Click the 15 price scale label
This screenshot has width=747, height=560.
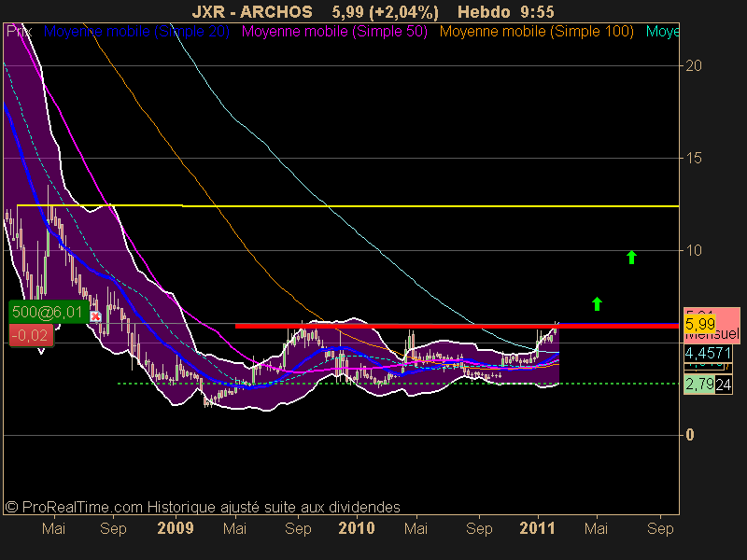(x=693, y=158)
